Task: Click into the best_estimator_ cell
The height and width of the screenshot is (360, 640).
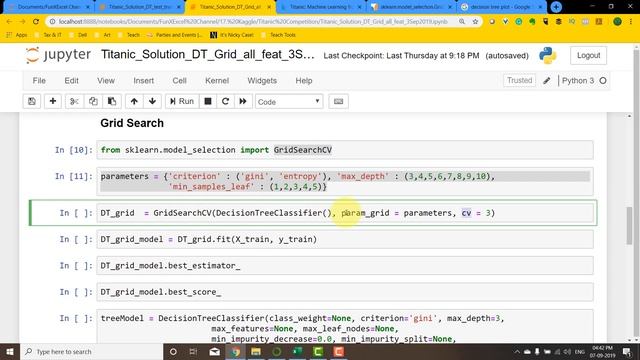Action: click(344, 266)
